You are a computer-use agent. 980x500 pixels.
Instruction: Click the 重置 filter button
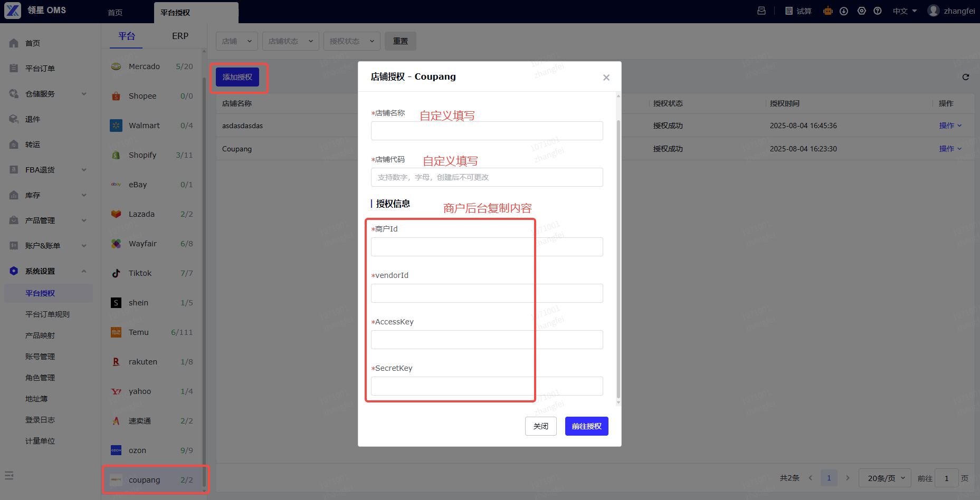pos(401,41)
